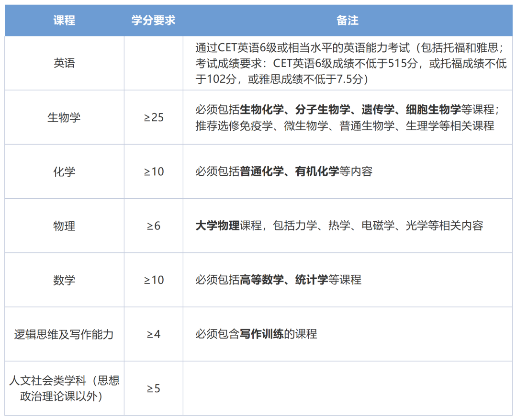
Task: Click the 学分要求 column header
Action: point(153,21)
